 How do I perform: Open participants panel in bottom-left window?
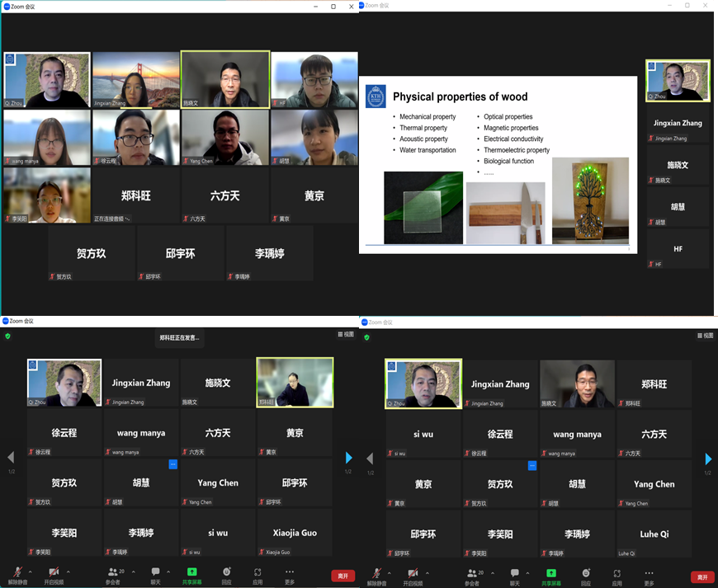pyautogui.click(x=113, y=573)
